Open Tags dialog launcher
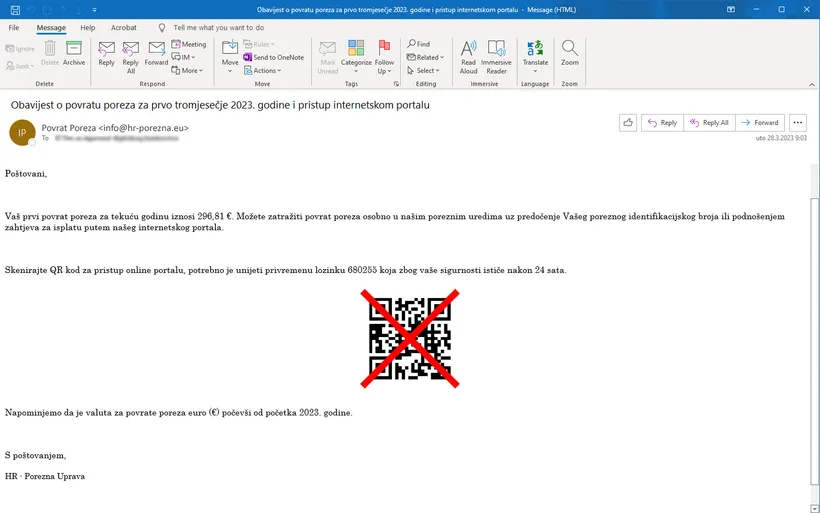 396,84
